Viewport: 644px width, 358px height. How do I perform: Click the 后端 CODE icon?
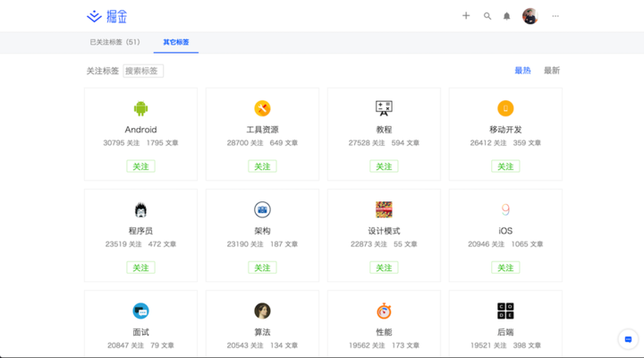[505, 311]
